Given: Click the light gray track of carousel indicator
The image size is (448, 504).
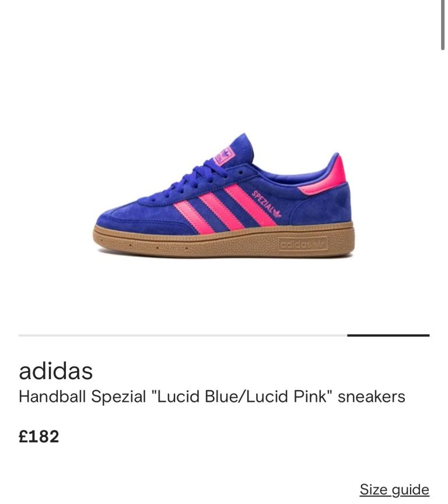Looking at the screenshot, I should click(183, 335).
